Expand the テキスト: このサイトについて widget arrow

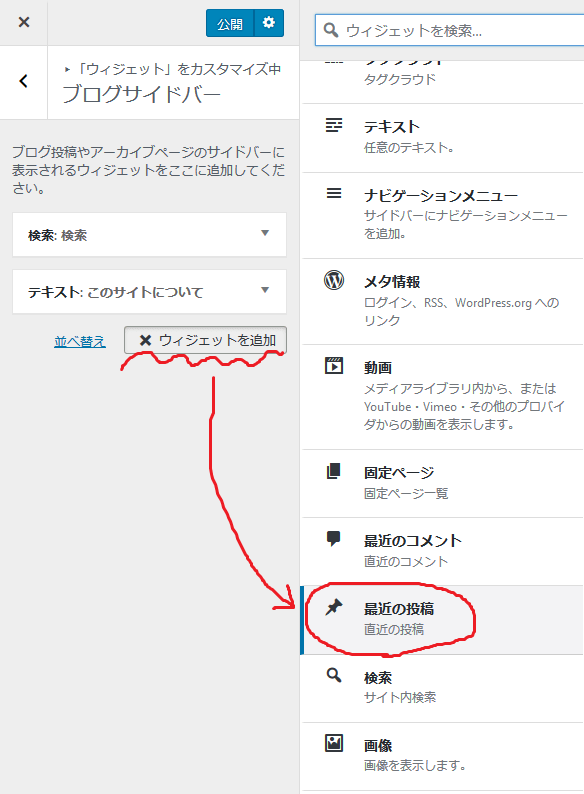coord(265,290)
